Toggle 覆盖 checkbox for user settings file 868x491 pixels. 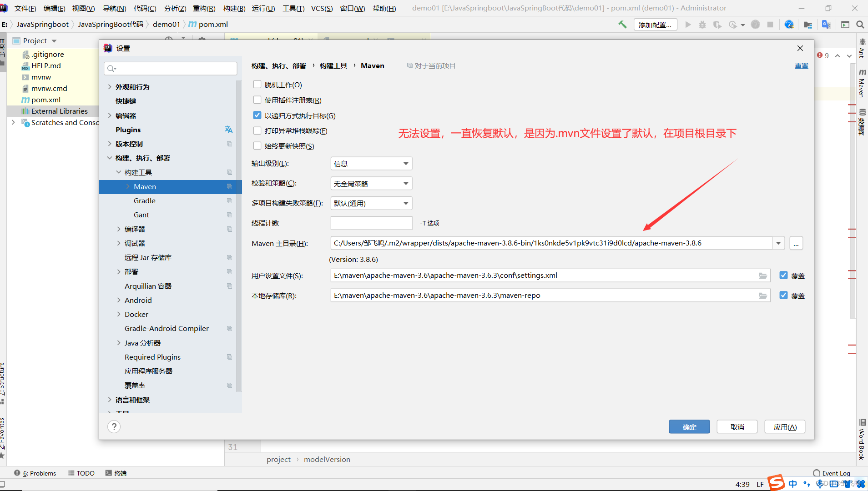point(783,276)
